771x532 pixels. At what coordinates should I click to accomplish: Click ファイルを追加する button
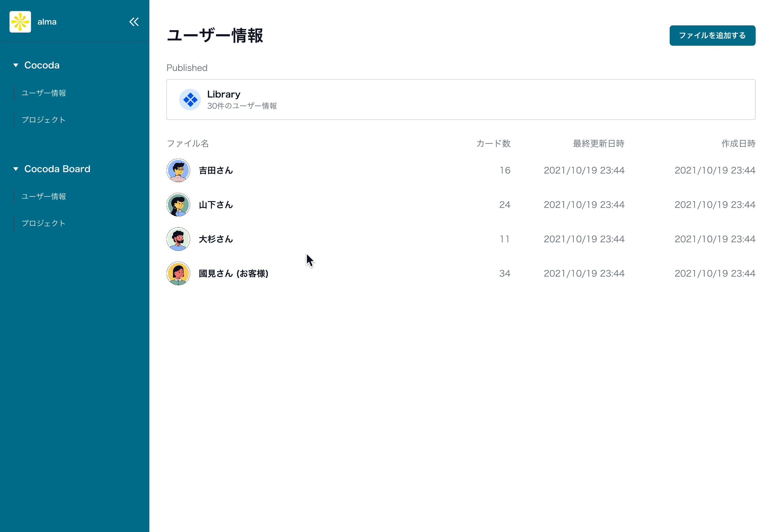(x=712, y=36)
